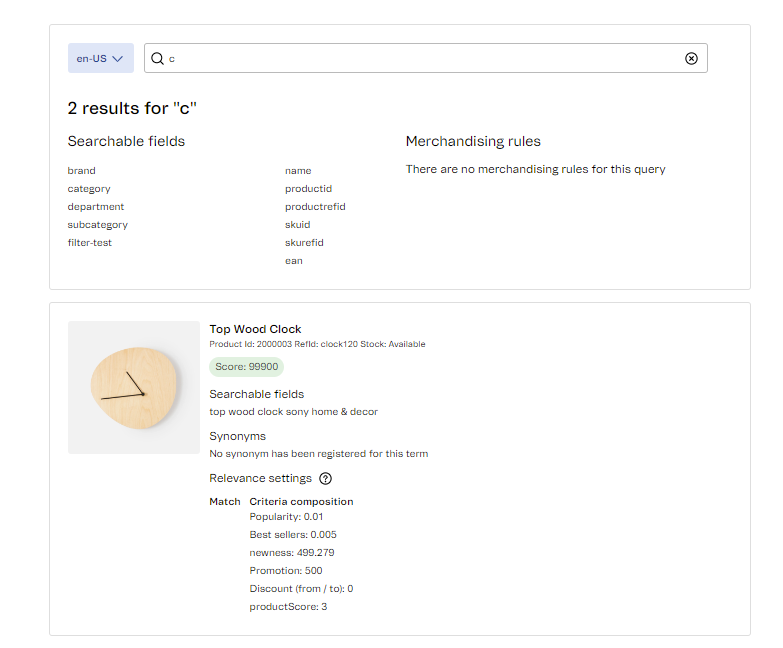Open the productid field link
Viewport: 783px width, 648px height.
click(308, 189)
